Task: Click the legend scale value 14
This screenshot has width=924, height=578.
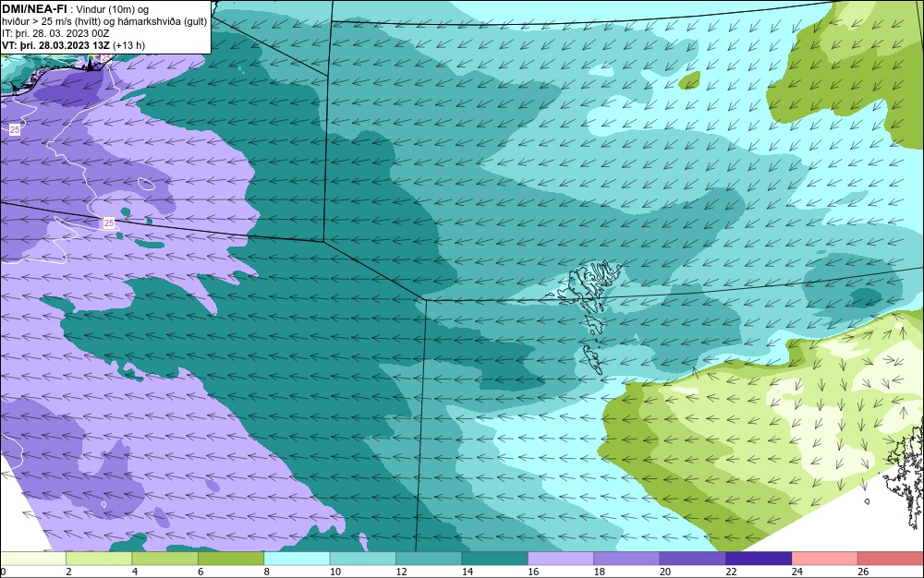Action: (x=468, y=572)
